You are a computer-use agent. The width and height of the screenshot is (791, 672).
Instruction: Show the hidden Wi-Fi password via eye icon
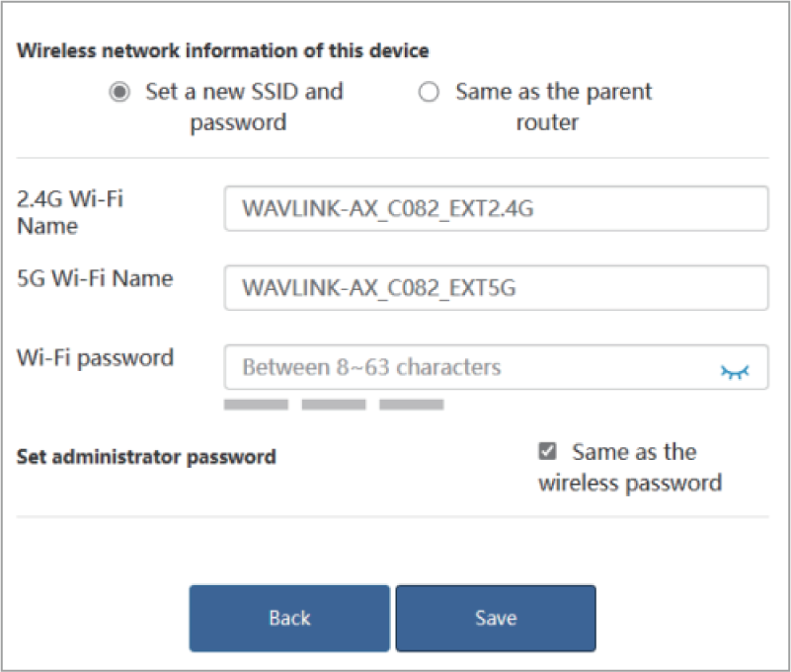tap(735, 371)
